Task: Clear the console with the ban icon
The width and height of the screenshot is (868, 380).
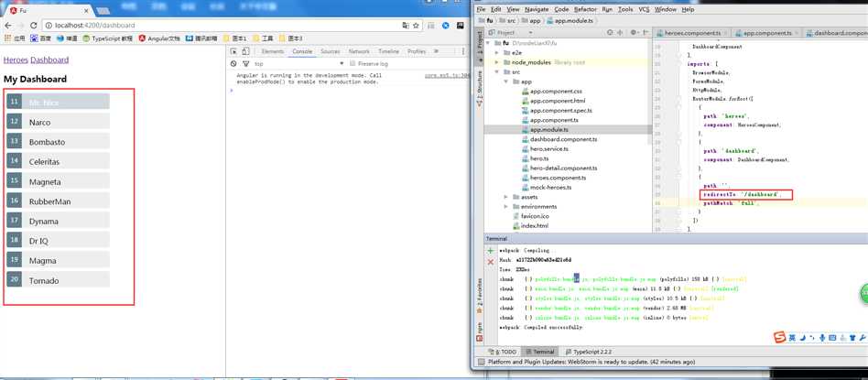Action: click(234, 64)
